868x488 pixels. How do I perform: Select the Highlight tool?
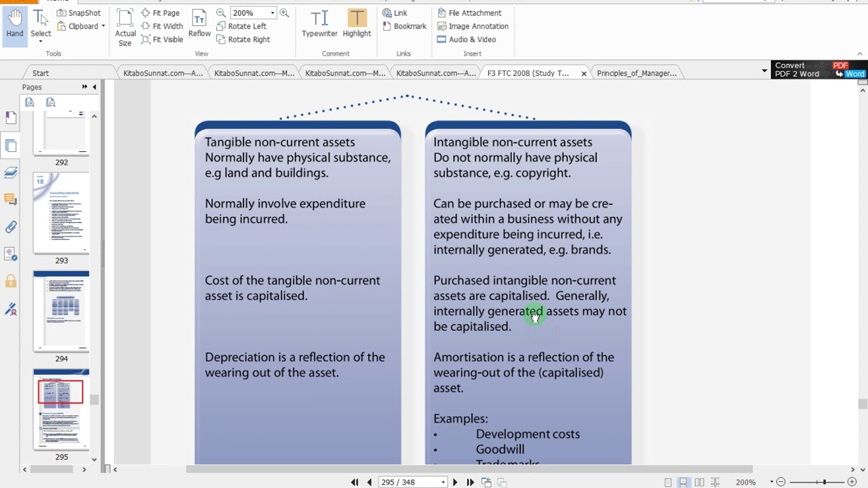[357, 24]
